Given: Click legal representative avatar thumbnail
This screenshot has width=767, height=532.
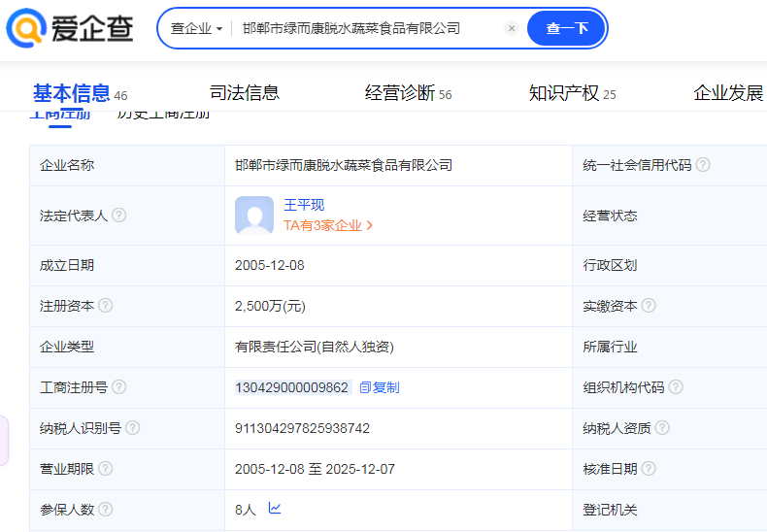Looking at the screenshot, I should pos(254,216).
